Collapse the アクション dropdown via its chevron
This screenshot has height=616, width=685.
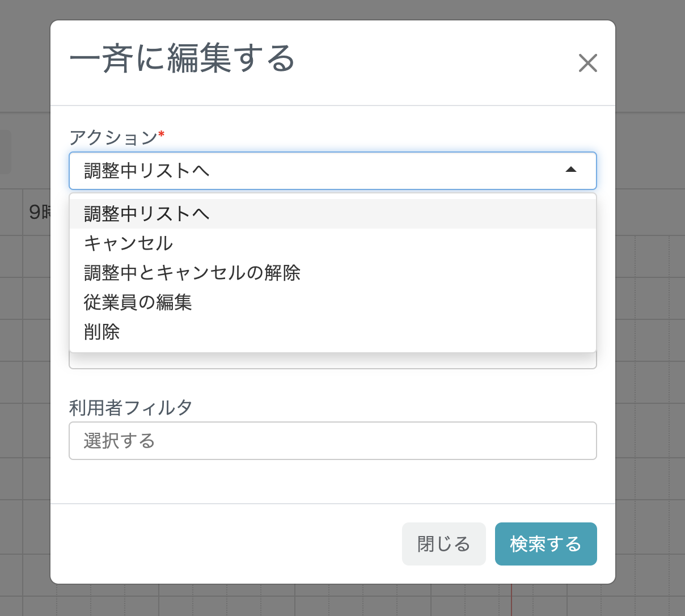pos(570,170)
